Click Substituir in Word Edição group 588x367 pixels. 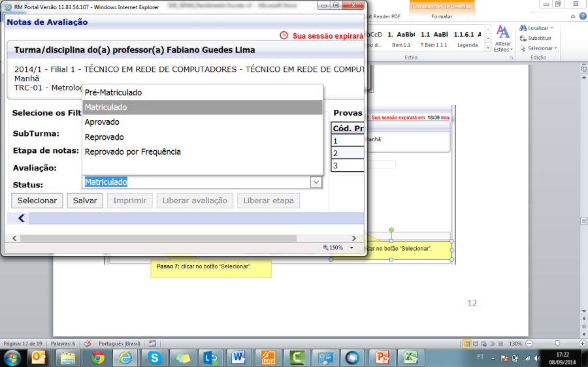point(536,38)
